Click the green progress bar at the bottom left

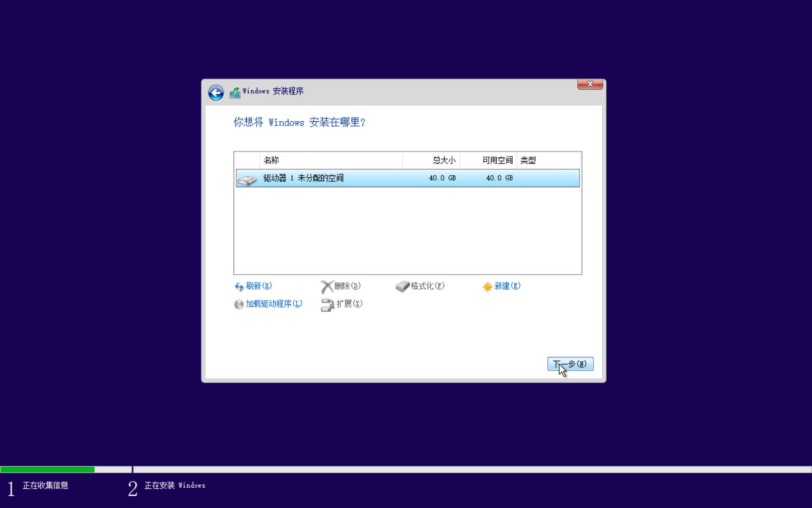pos(47,469)
